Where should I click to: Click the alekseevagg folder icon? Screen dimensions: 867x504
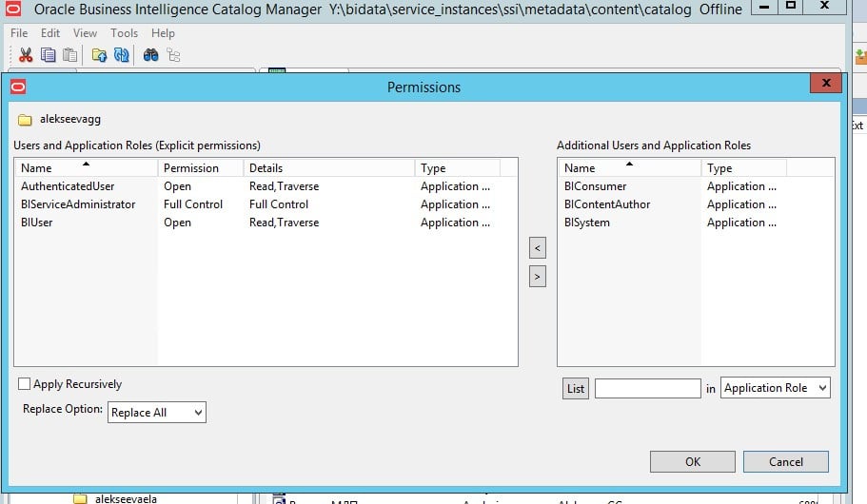[x=25, y=120]
